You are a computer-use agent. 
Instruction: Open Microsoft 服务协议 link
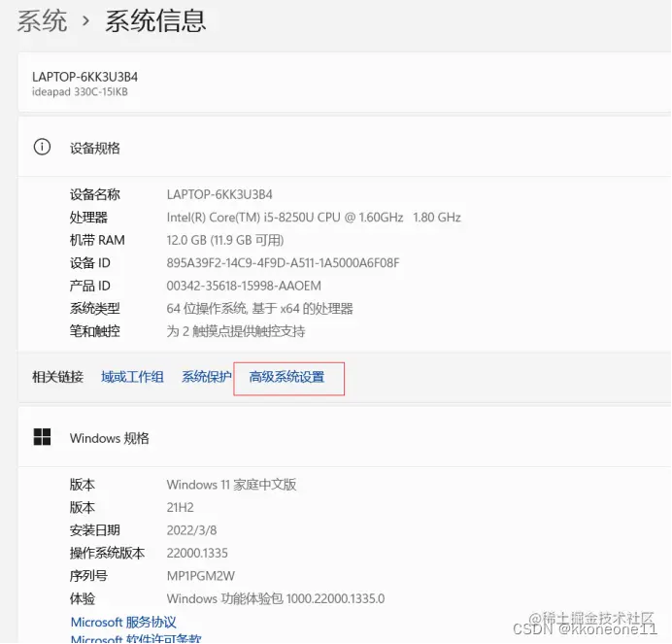tap(123, 622)
